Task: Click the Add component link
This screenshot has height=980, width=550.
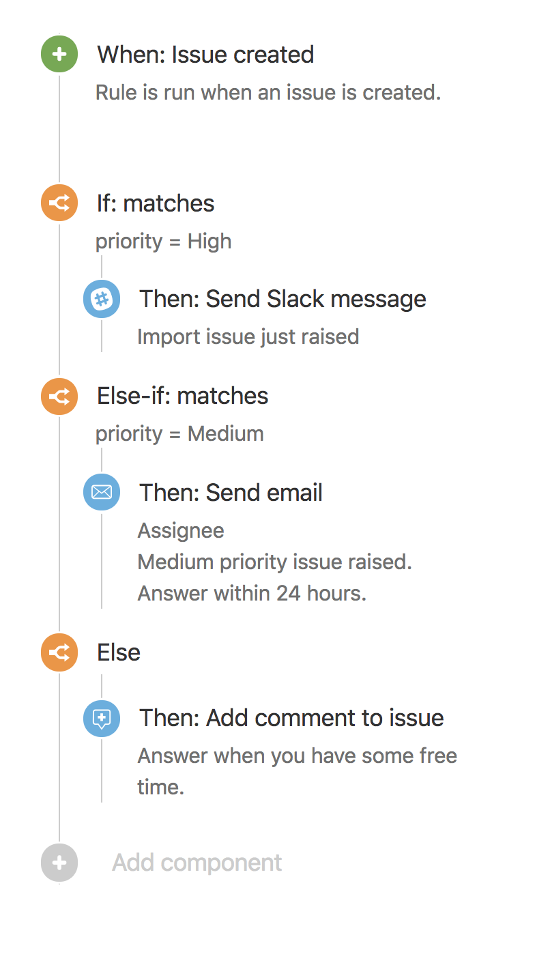Action: pos(197,863)
